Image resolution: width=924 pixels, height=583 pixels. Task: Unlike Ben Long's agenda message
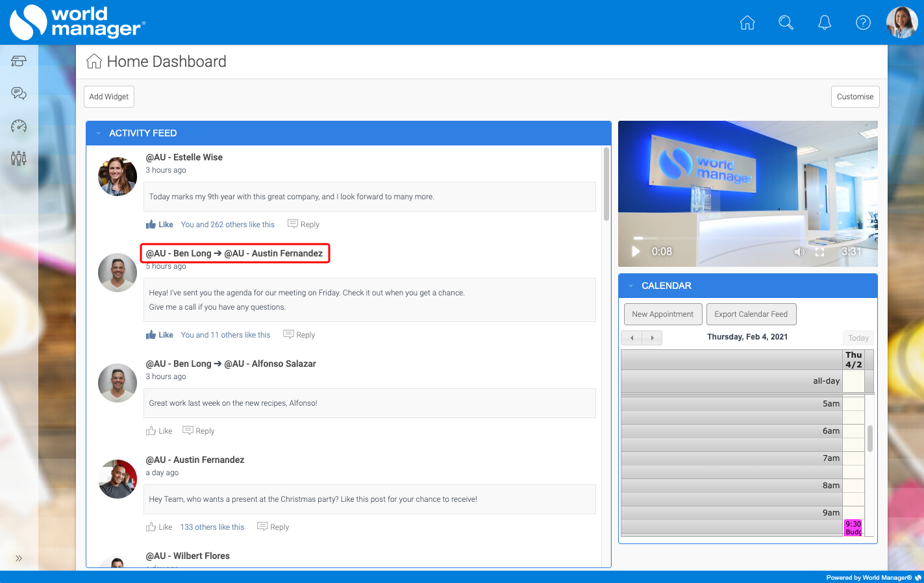(x=159, y=334)
